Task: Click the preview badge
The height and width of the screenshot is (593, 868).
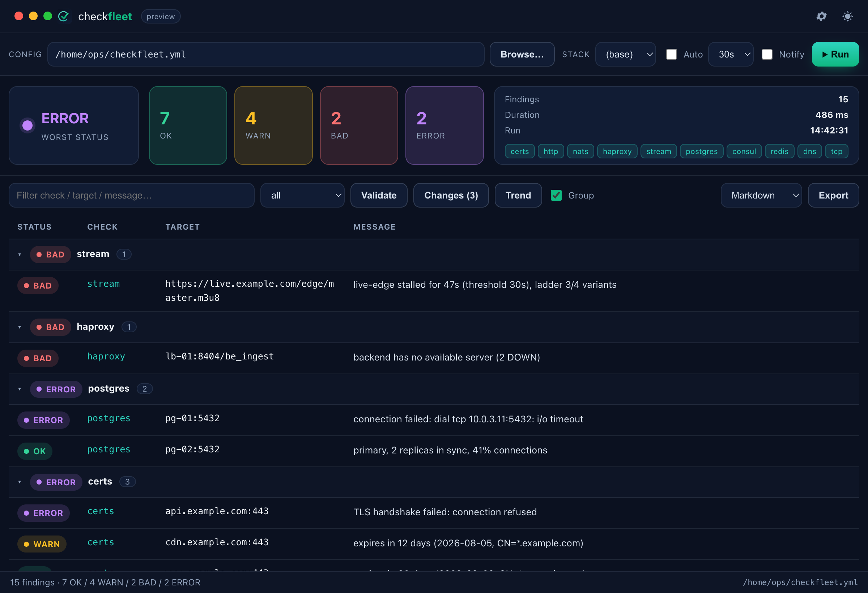Action: tap(161, 16)
